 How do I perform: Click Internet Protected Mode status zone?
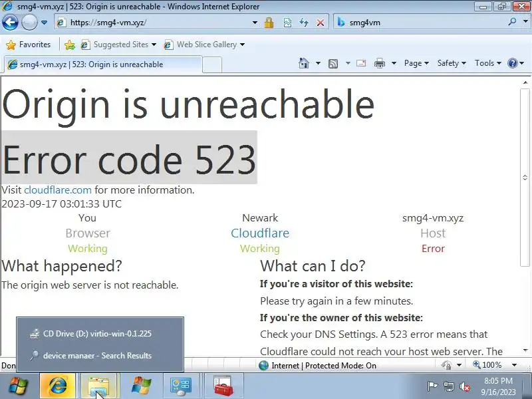[x=324, y=365]
